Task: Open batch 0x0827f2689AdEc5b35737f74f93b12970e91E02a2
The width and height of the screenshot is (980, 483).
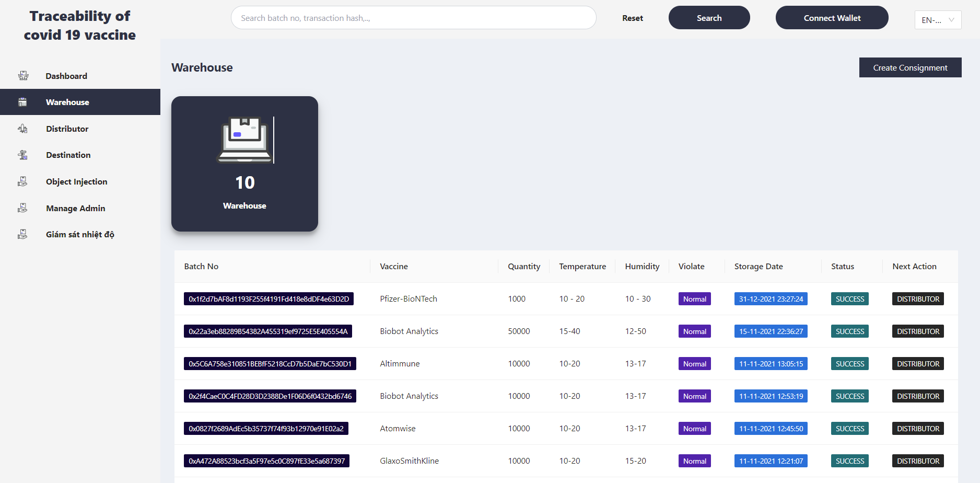Action: click(266, 429)
